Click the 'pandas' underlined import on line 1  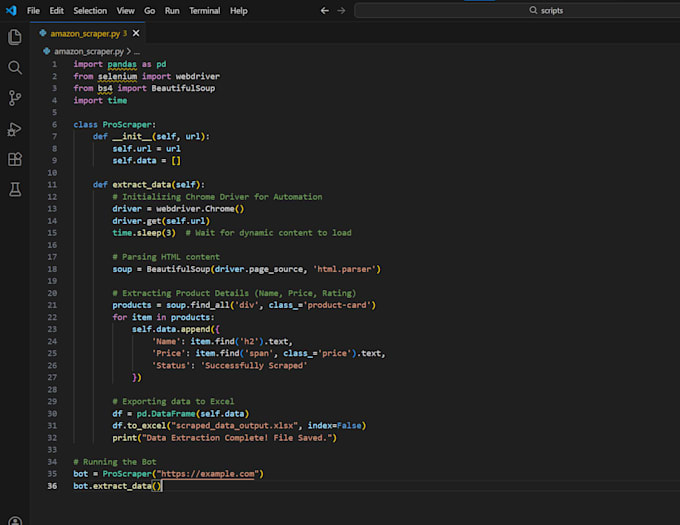pos(122,64)
